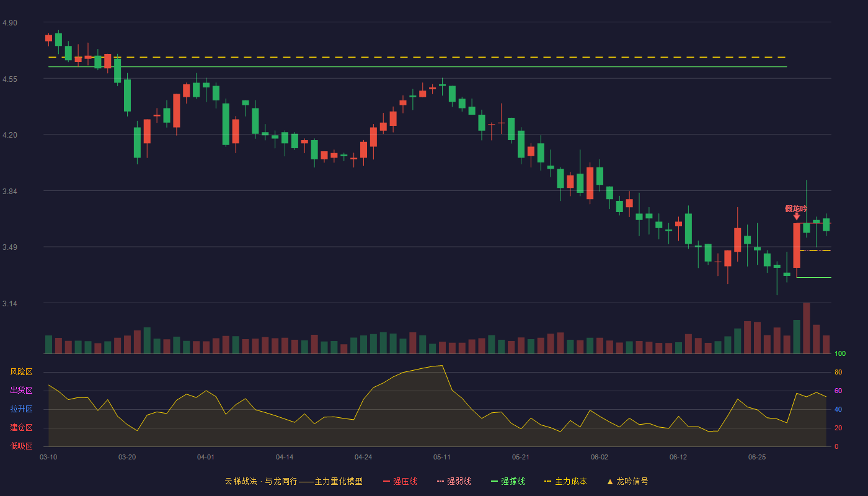The image size is (868, 496).
Task: Click the 4.20 price axis label
Action: pos(10,135)
